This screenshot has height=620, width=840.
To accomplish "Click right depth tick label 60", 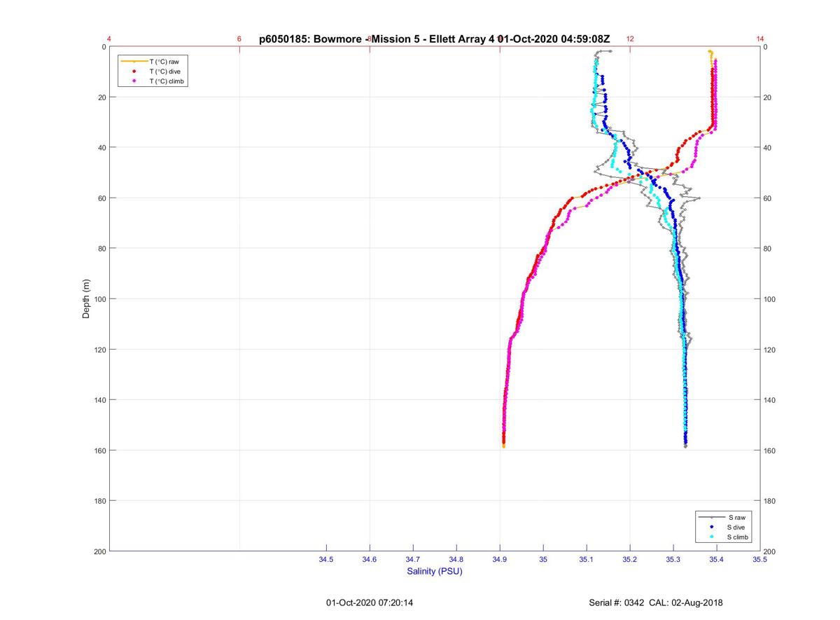I will click(x=768, y=198).
